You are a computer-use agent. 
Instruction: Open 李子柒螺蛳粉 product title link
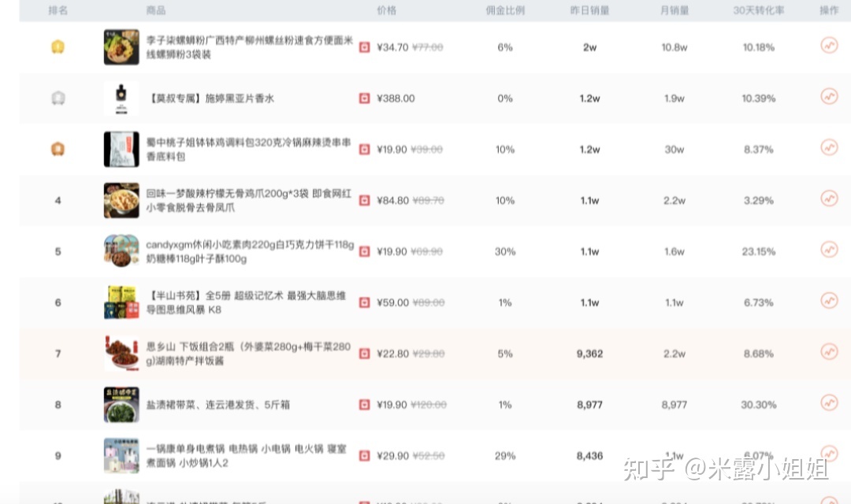(250, 47)
